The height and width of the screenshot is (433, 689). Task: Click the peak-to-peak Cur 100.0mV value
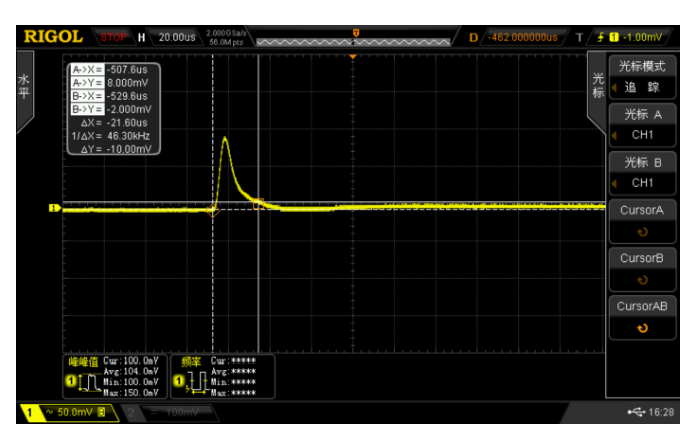tap(131, 361)
